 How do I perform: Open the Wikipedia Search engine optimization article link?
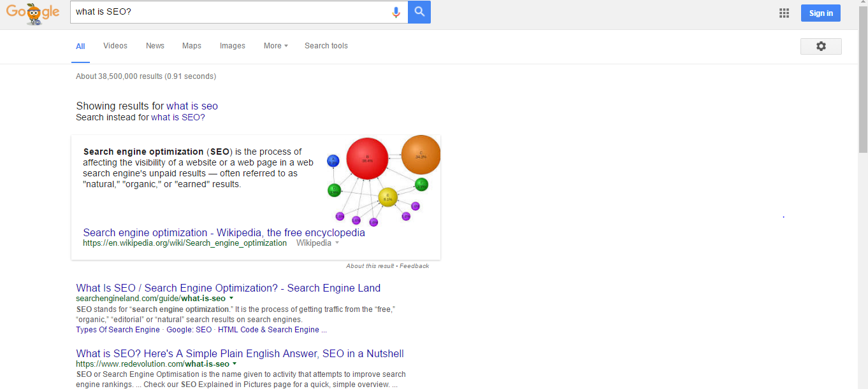[223, 232]
